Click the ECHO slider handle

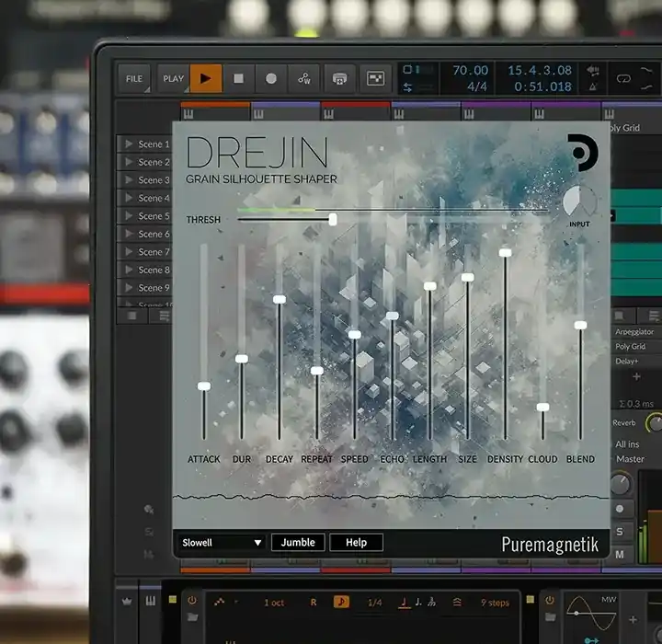click(x=393, y=316)
